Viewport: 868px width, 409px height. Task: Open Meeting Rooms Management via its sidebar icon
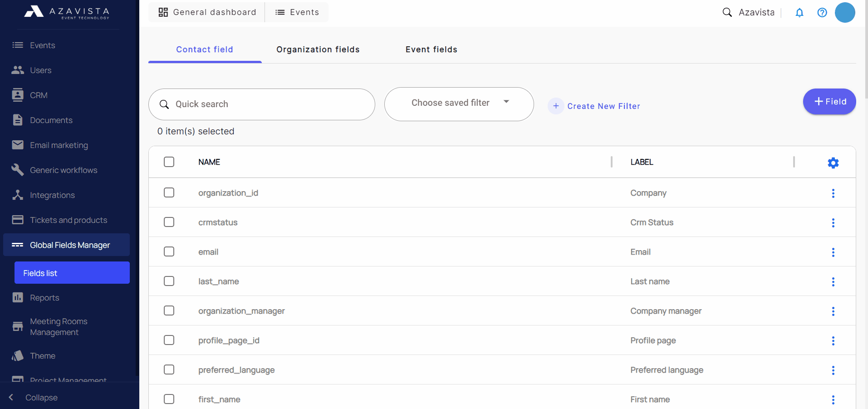point(18,326)
